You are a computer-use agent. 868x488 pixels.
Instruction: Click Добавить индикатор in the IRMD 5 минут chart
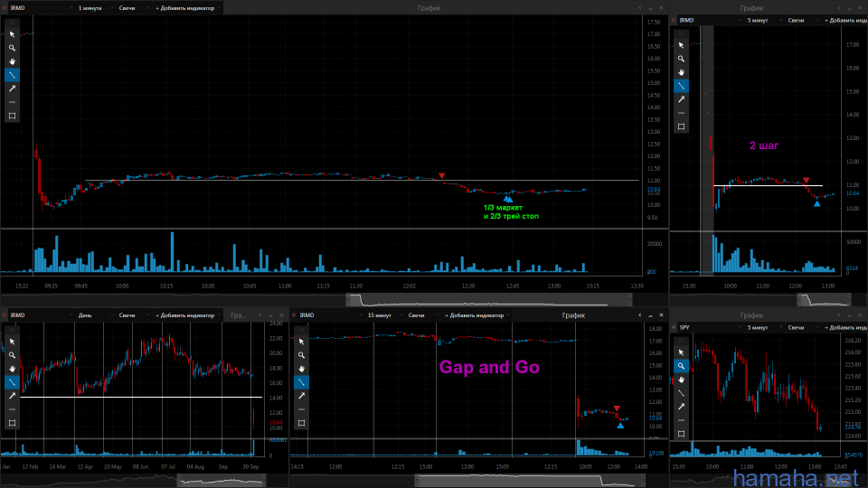844,20
